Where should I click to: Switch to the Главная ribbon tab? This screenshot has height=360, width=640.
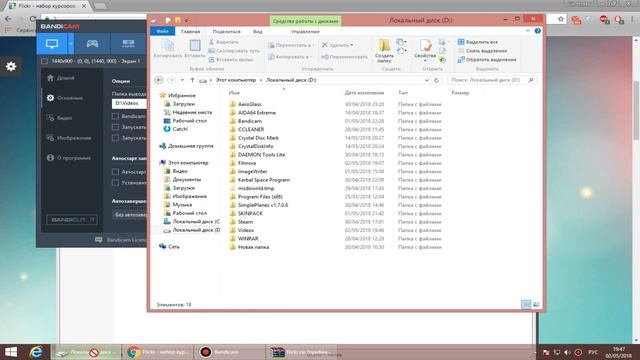[x=191, y=31]
